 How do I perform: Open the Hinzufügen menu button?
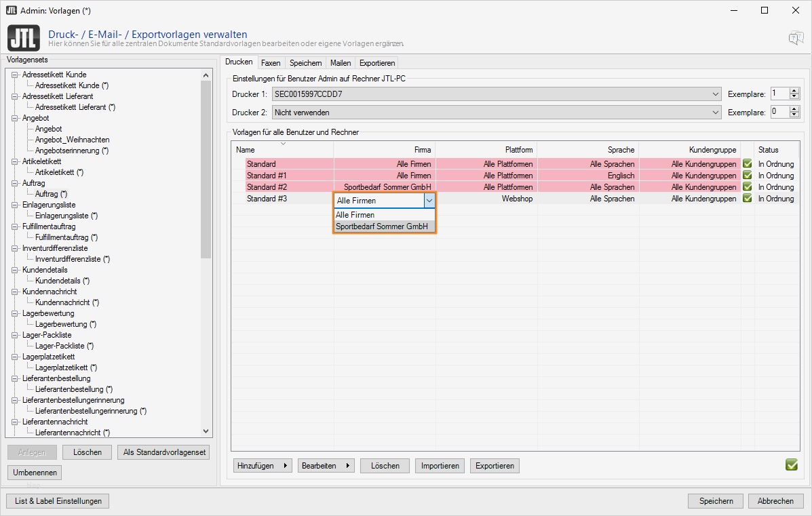[263, 466]
